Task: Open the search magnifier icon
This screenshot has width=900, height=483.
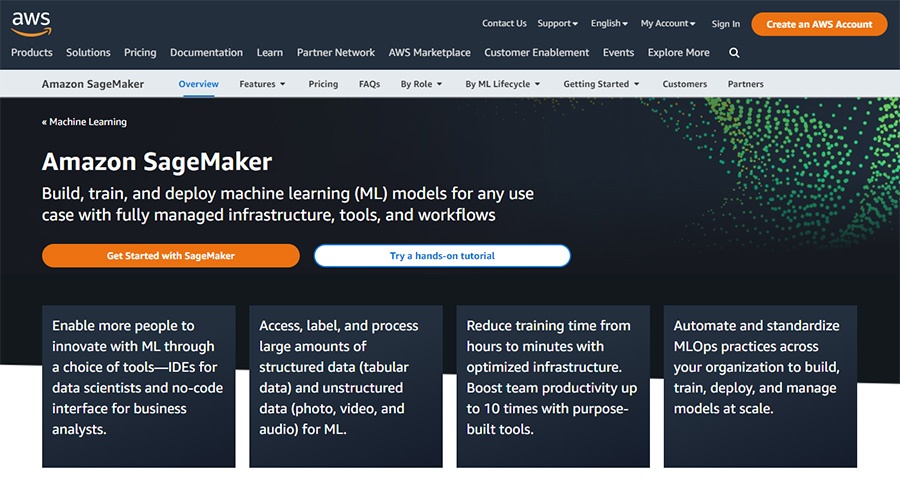Action: [734, 53]
